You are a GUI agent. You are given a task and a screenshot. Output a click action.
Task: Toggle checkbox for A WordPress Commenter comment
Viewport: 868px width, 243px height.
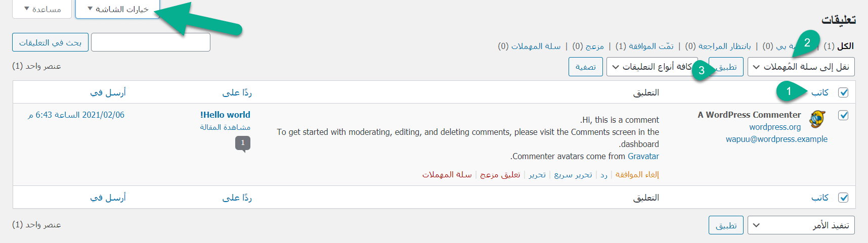coord(843,115)
